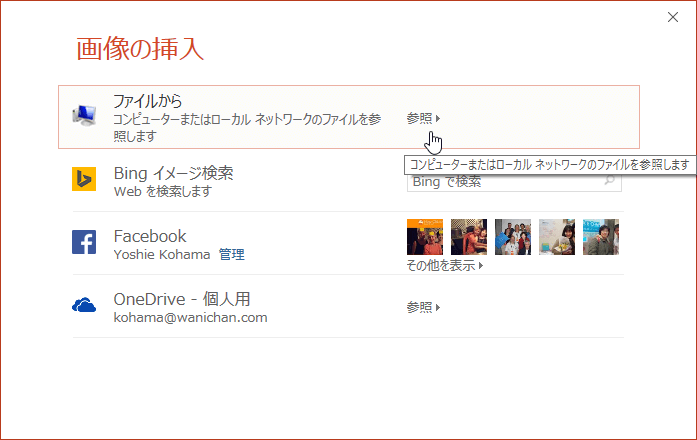Click the computer icon beside ファイルから
The width and height of the screenshot is (697, 440).
(84, 116)
